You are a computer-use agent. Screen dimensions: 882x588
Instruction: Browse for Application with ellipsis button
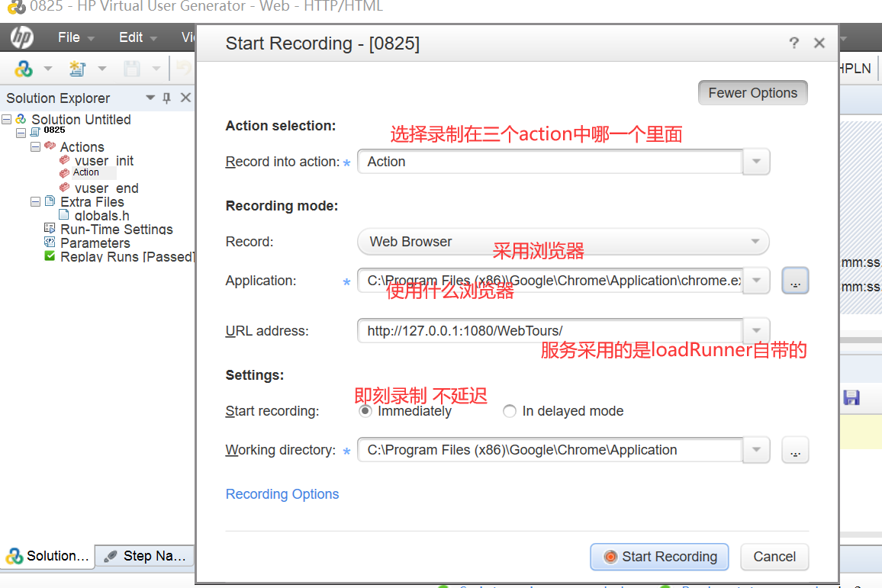point(795,281)
